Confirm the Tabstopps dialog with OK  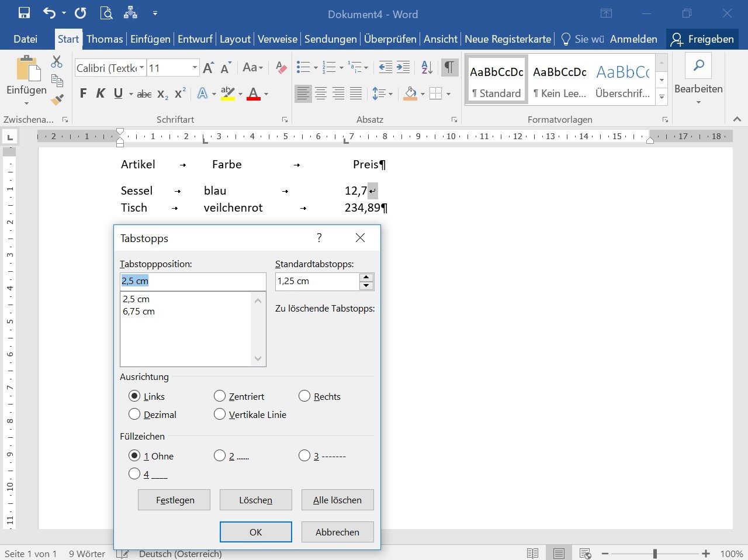[255, 532]
